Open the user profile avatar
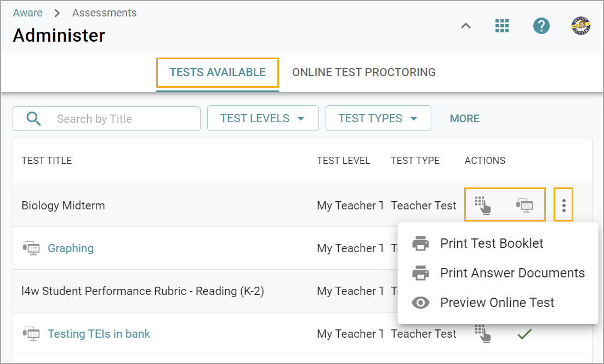 click(x=580, y=26)
